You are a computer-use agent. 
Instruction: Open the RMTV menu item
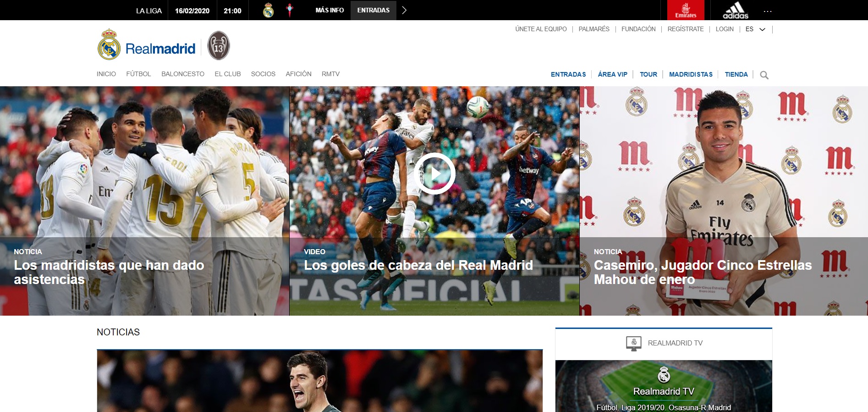click(330, 74)
